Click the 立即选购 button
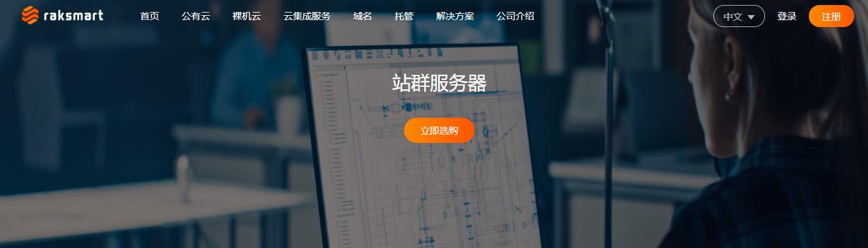 [x=439, y=130]
